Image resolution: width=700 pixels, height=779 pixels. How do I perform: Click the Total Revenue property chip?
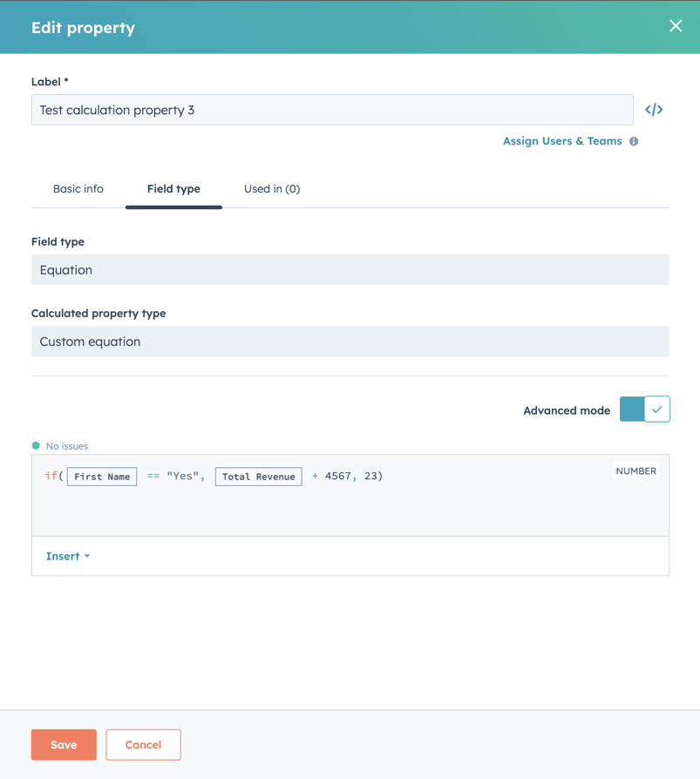[258, 476]
